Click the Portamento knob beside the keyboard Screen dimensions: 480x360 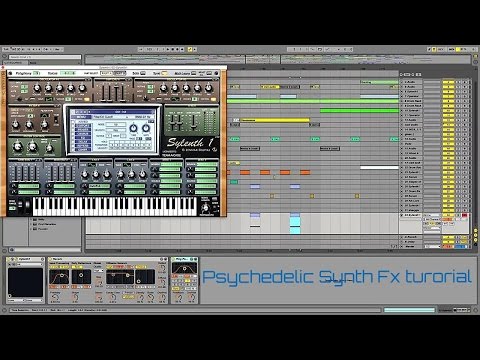coord(206,208)
